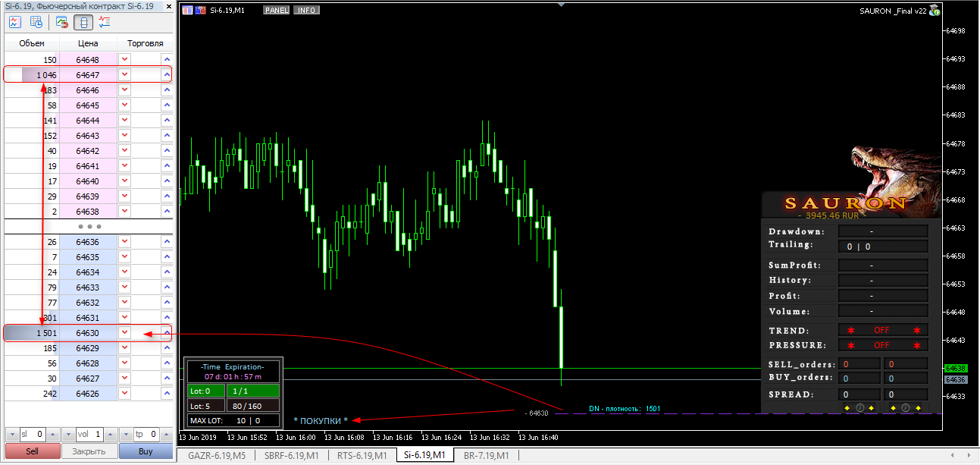Click the blue buy arrow at price 64633
The image size is (980, 465).
[x=166, y=287]
